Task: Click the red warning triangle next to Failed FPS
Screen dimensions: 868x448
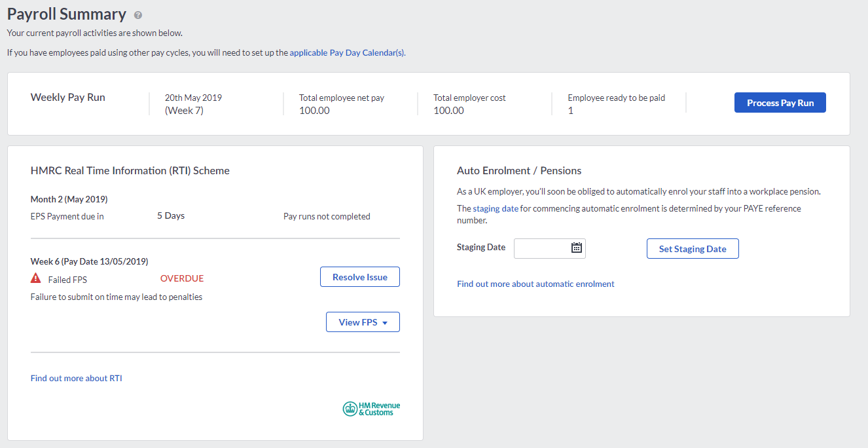Action: click(x=36, y=278)
